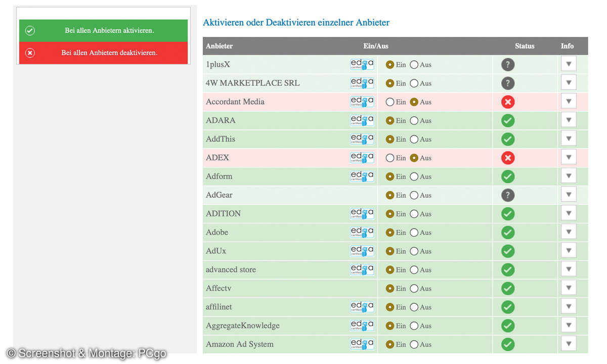Viewport: 607px width, 364px height.
Task: Expand info dropdown for AggregateKnowledge
Action: click(569, 326)
